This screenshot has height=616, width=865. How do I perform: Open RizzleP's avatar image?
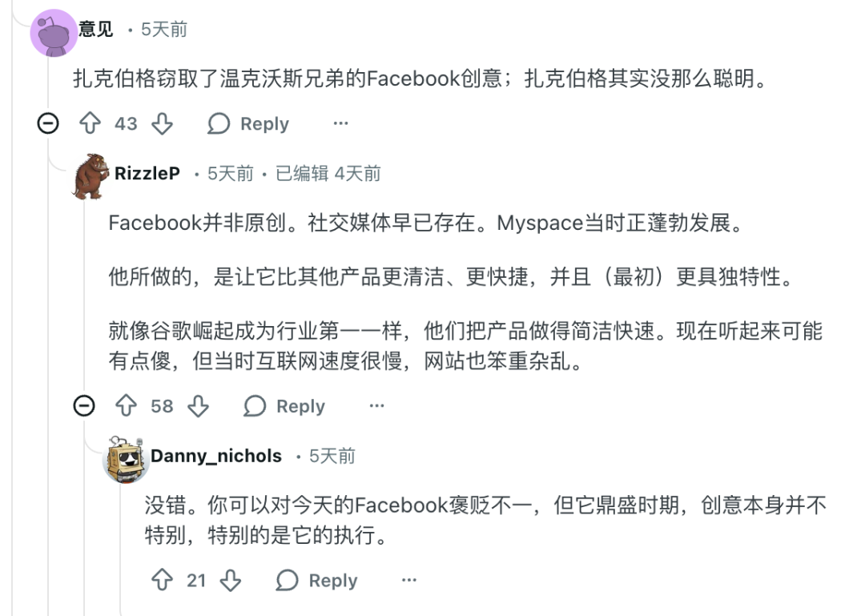coord(90,175)
